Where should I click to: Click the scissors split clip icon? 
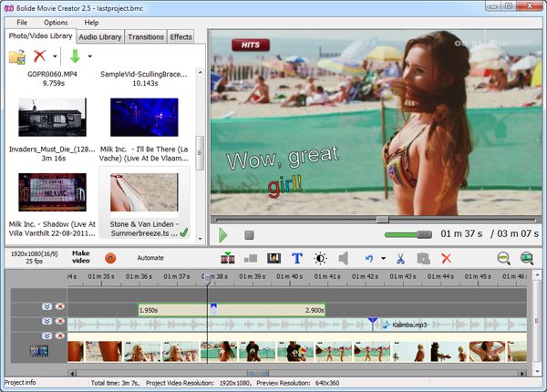point(400,258)
